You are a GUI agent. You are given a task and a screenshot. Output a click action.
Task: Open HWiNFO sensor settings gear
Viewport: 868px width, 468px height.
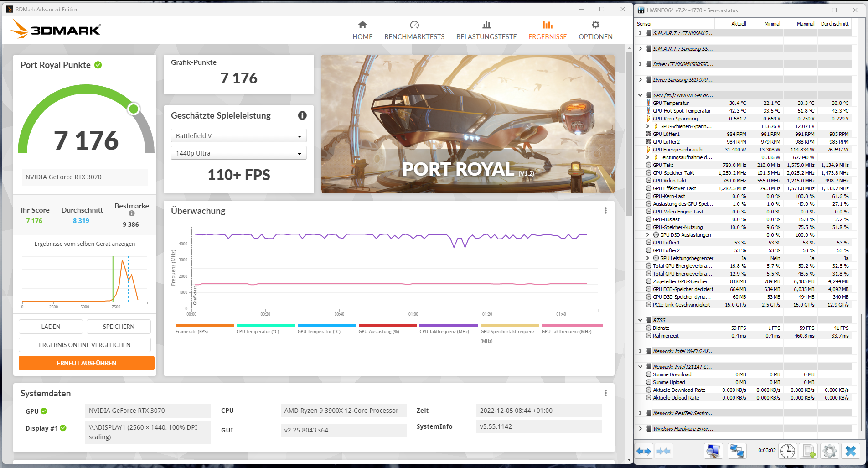[830, 451]
